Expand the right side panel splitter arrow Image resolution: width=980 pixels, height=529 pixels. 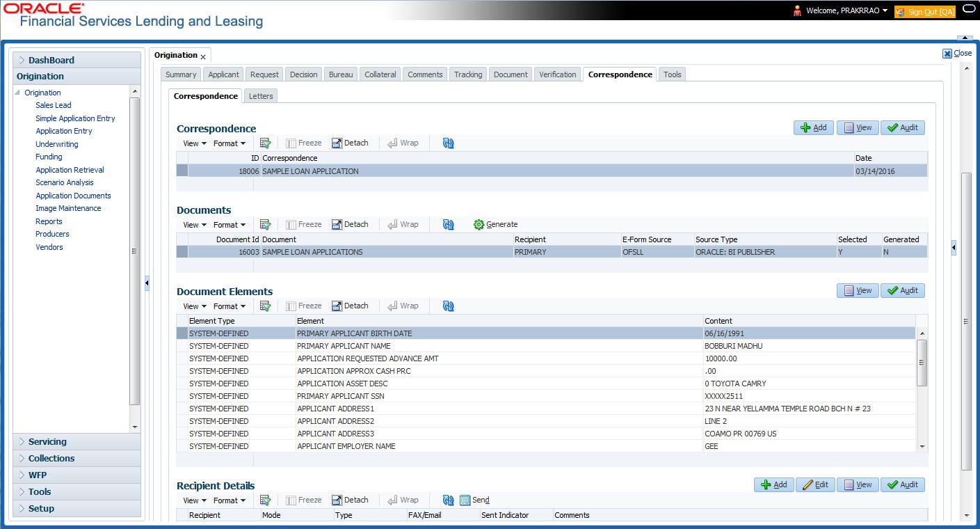coord(954,247)
